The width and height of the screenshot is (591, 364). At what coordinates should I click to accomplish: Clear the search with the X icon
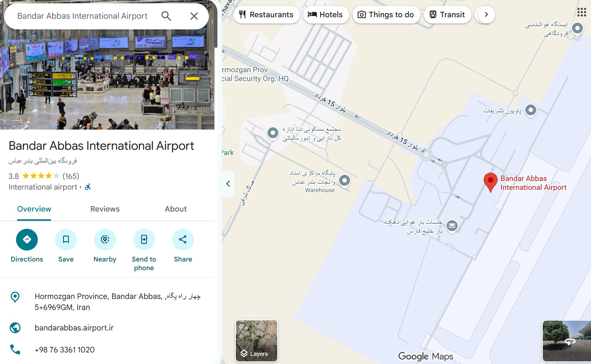[194, 16]
